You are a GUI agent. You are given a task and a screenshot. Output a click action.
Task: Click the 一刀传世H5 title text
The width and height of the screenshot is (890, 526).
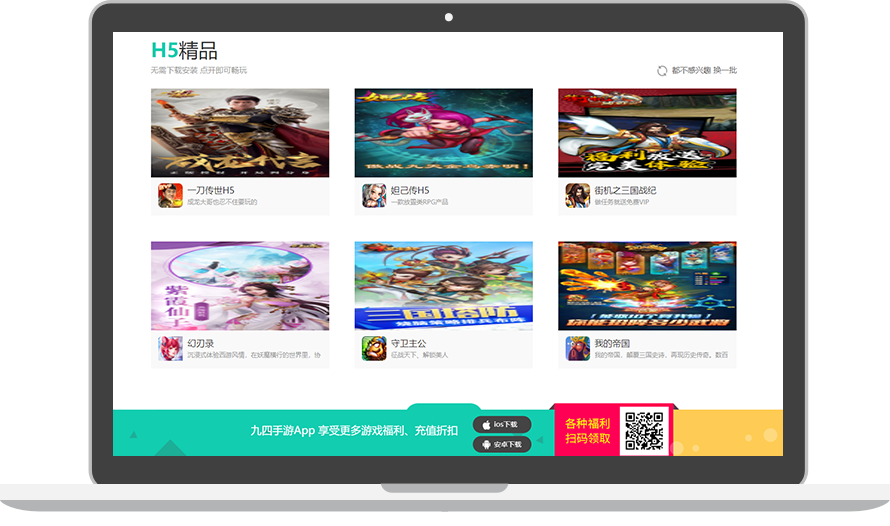tap(211, 190)
